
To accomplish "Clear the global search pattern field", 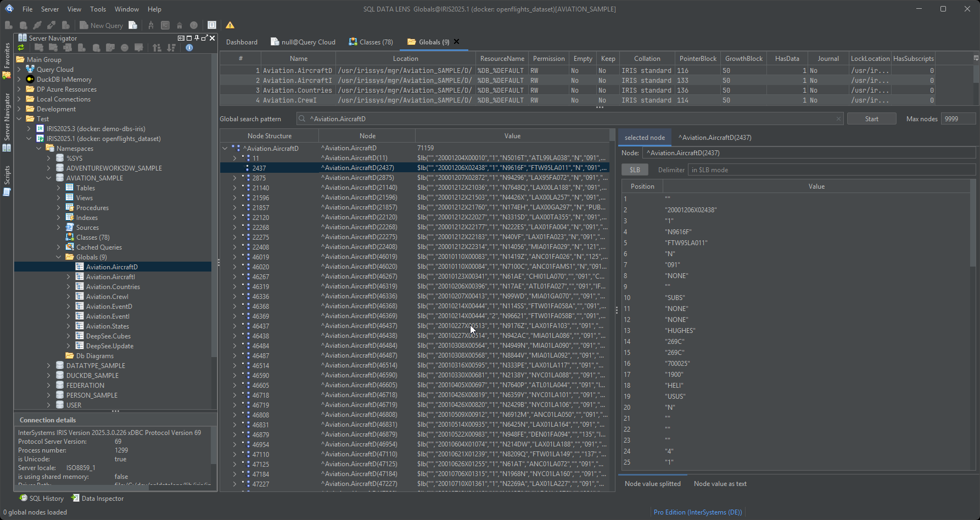I will coord(838,118).
